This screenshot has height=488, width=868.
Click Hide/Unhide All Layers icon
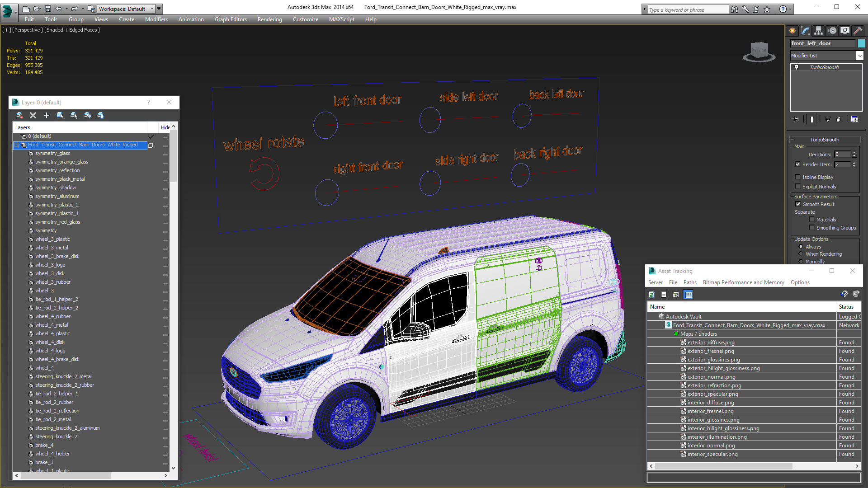pos(87,115)
